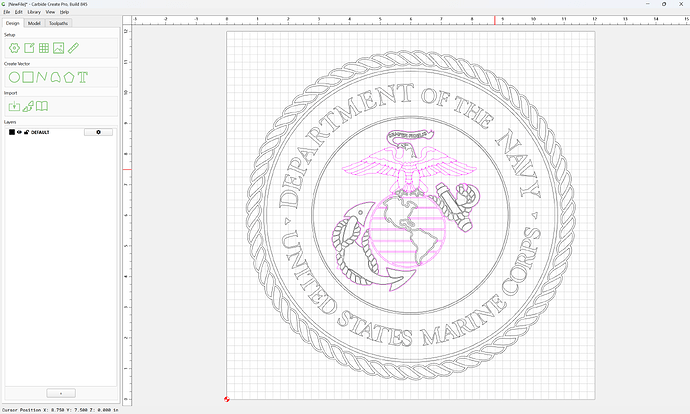Open the Edit menu
Image resolution: width=690 pixels, height=414 pixels.
click(x=18, y=12)
